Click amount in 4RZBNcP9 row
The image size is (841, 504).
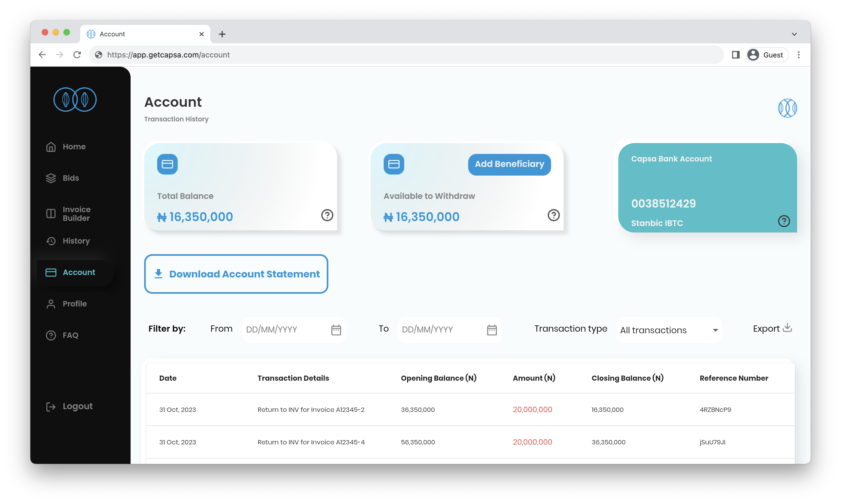(x=532, y=410)
